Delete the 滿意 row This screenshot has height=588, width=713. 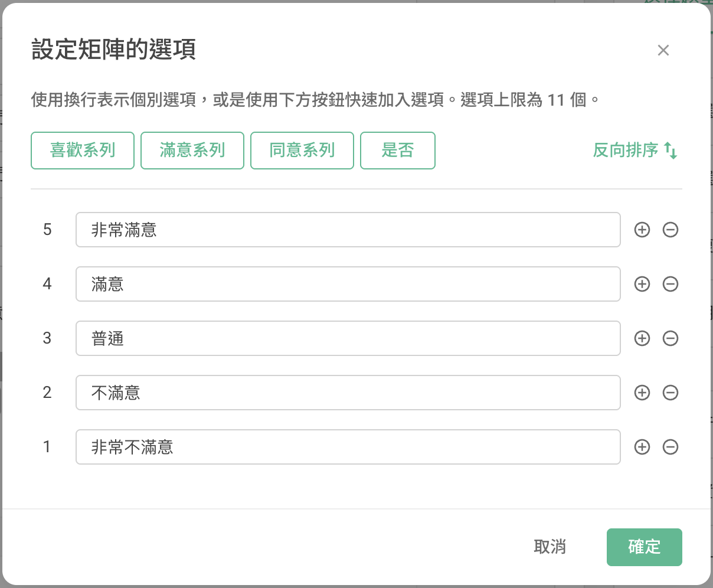tap(670, 284)
